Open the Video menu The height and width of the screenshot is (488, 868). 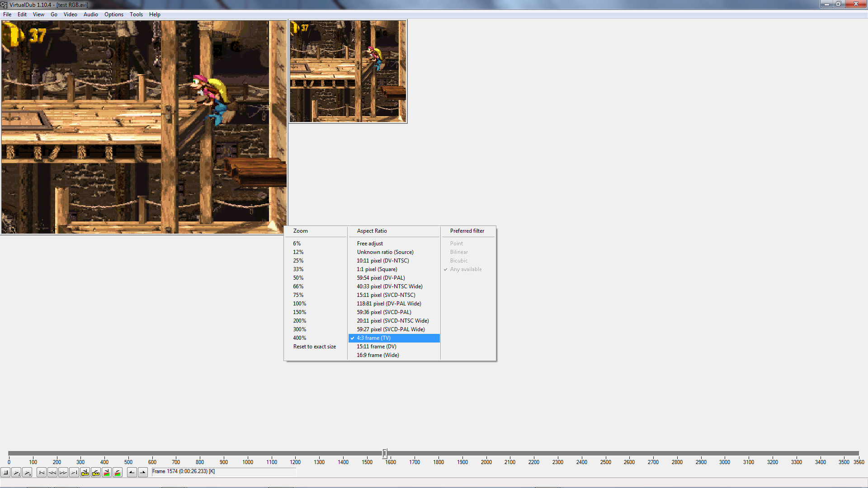tap(71, 14)
